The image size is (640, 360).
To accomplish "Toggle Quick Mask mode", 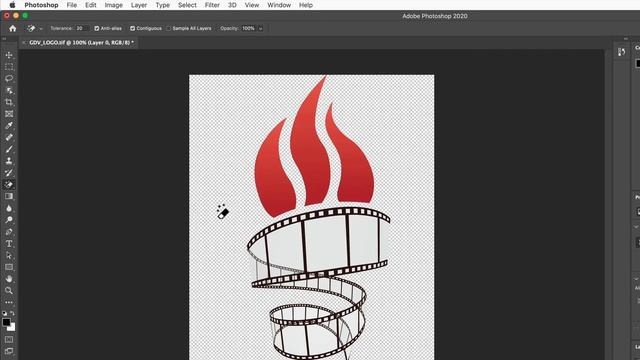I will click(9, 339).
